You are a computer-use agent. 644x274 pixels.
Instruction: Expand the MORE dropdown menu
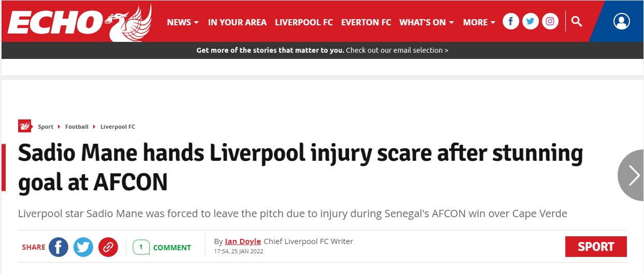tap(479, 22)
